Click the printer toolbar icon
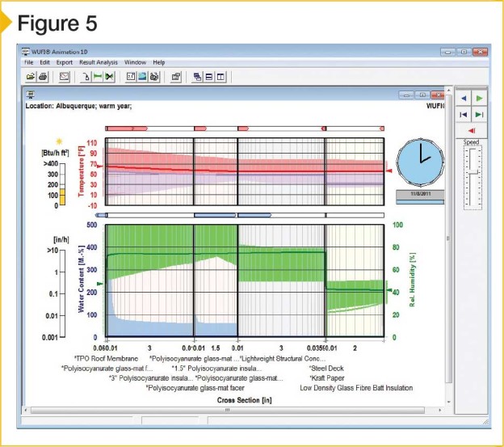The image size is (504, 447). coord(43,77)
